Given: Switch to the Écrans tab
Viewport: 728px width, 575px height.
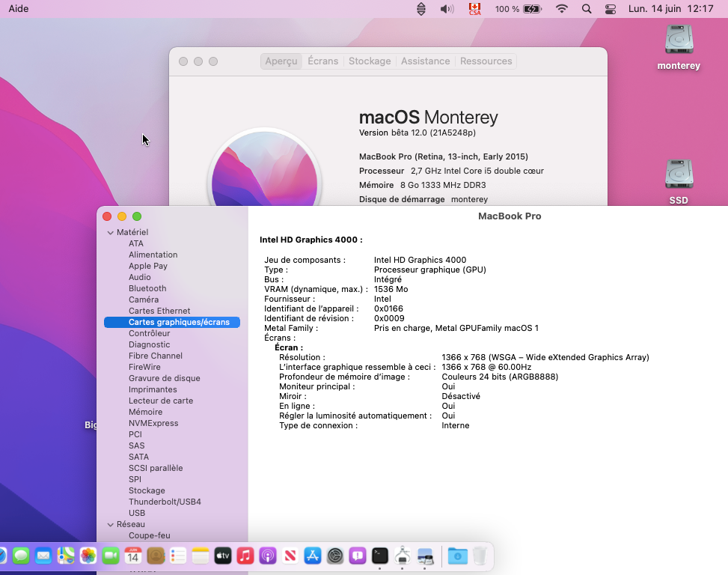Looking at the screenshot, I should coord(323,61).
